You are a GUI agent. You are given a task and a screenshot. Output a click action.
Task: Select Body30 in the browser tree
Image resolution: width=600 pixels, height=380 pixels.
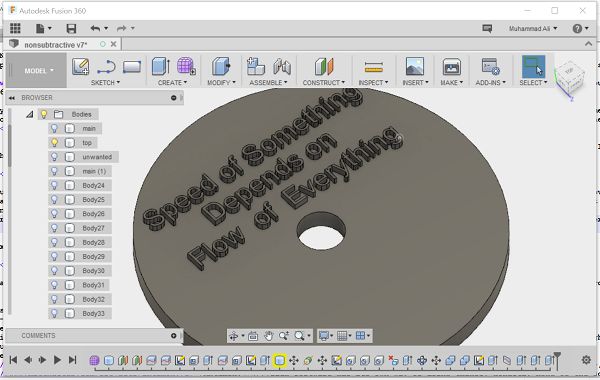click(x=93, y=271)
